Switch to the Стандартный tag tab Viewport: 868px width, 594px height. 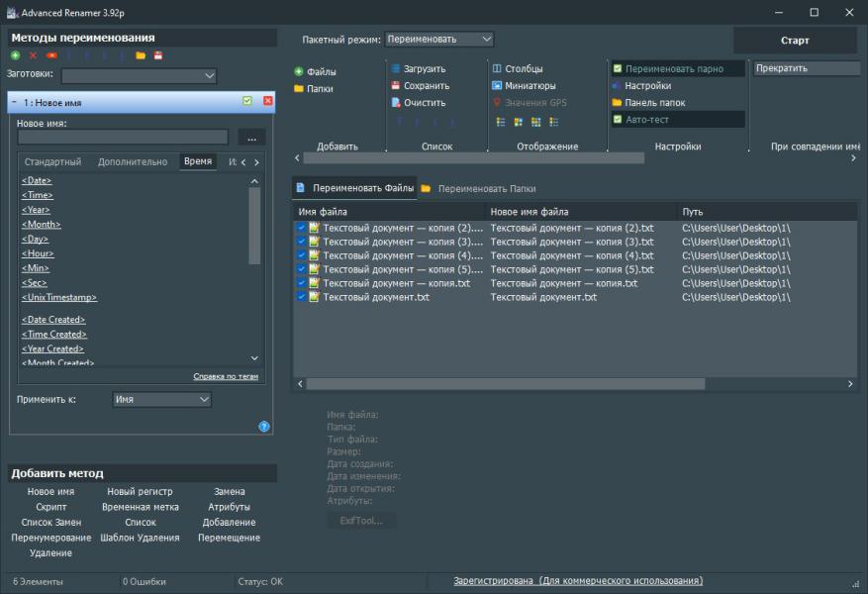click(x=52, y=161)
